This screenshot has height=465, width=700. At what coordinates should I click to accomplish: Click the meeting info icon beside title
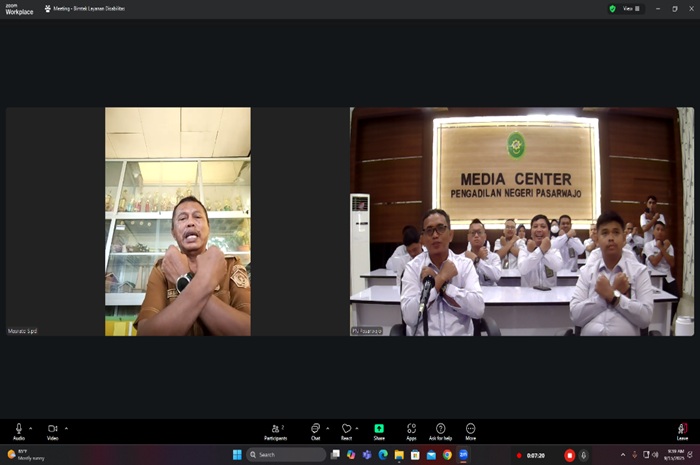[x=48, y=8]
